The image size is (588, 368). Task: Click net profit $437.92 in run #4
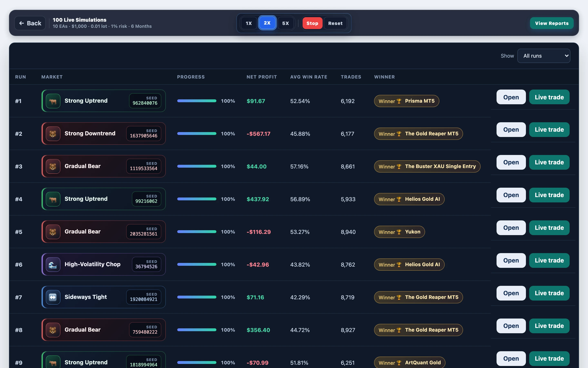click(257, 199)
